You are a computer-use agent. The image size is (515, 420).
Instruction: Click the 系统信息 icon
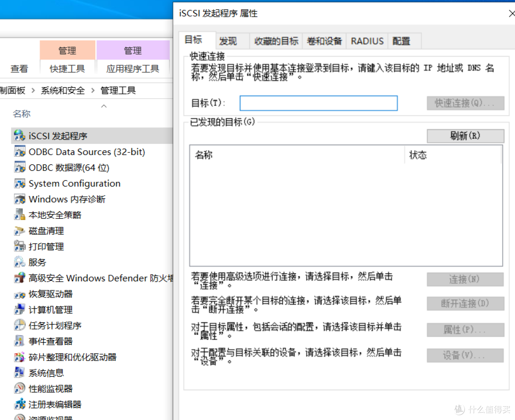pos(20,373)
